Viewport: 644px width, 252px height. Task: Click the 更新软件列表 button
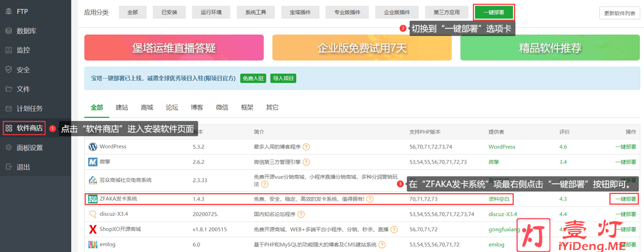[x=619, y=13]
